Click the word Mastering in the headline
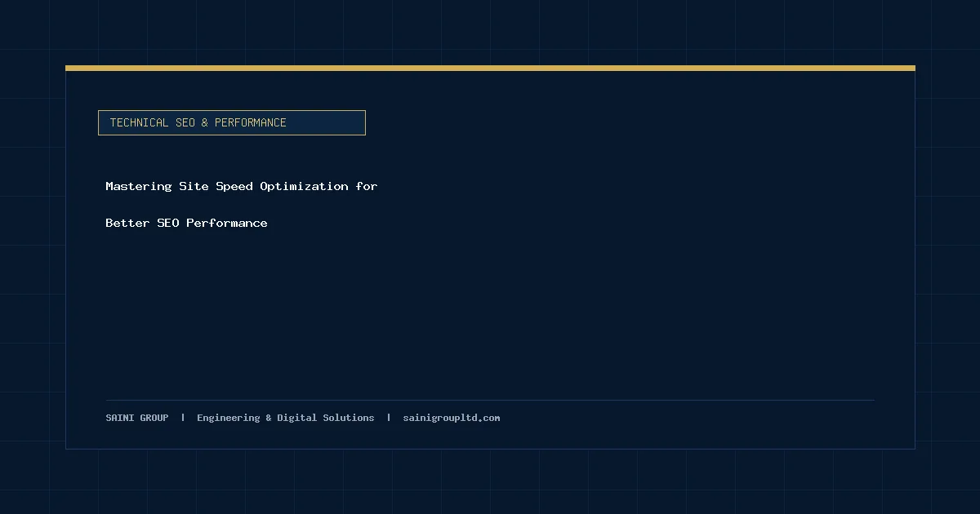Viewport: 980px width, 514px height. (139, 186)
